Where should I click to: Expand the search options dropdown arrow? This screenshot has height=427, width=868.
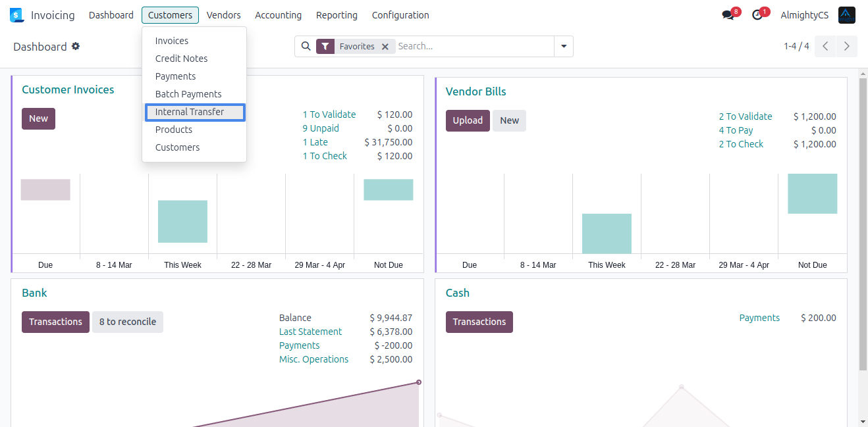coord(564,46)
